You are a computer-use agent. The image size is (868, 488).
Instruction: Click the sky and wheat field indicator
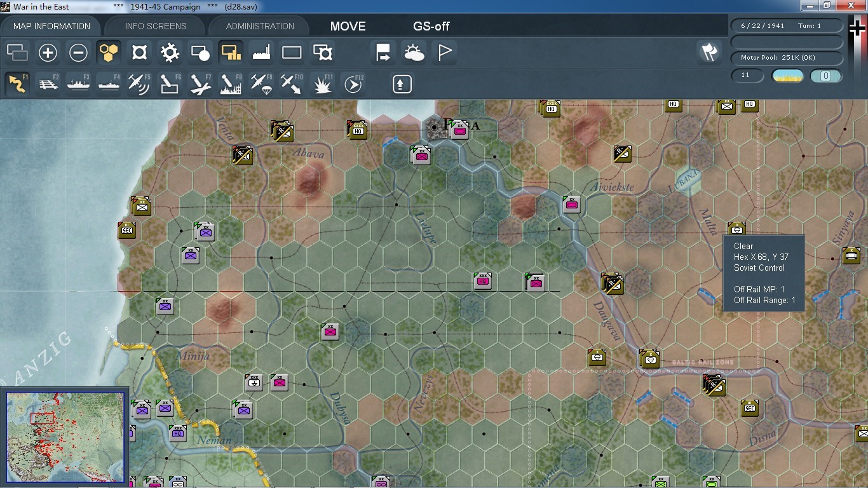click(x=787, y=76)
